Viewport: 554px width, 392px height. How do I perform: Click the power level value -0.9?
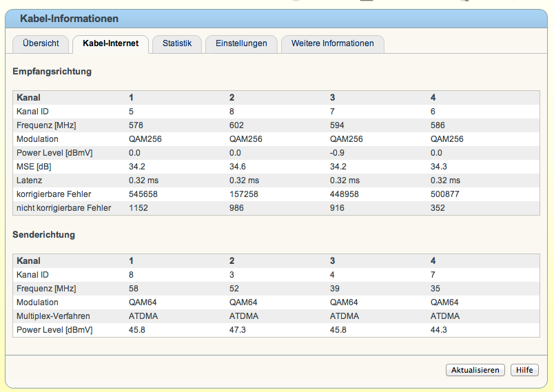(338, 153)
